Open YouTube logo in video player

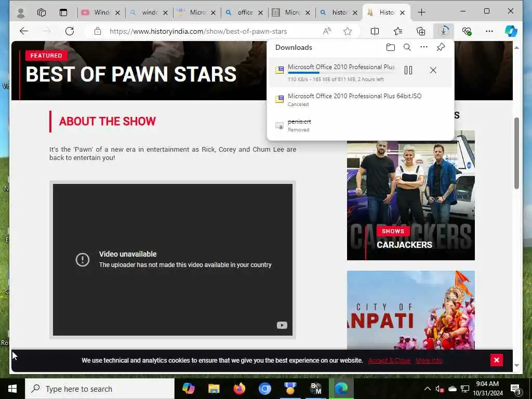coord(282,325)
